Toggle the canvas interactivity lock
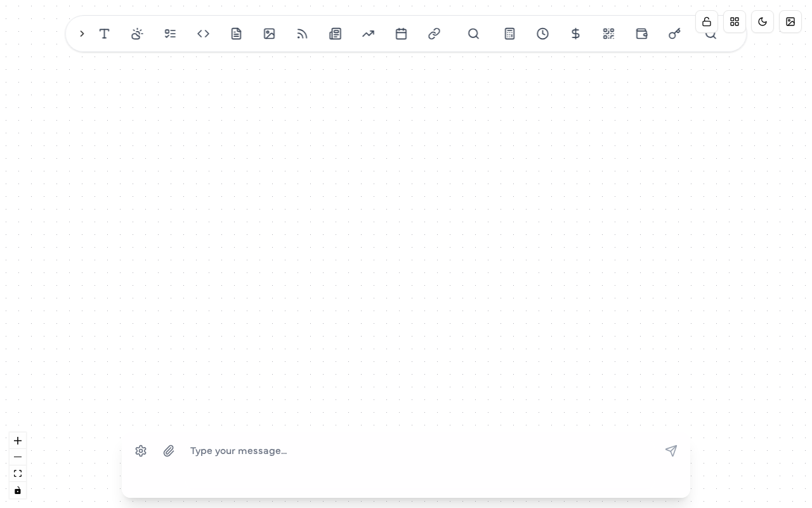Image resolution: width=812 pixels, height=508 pixels. pos(18,490)
